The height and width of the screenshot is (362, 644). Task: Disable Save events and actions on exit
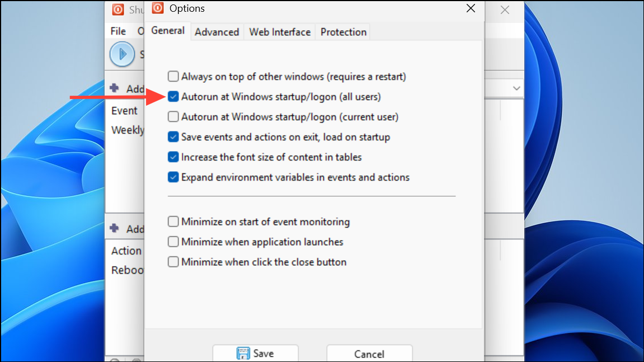[x=173, y=137]
